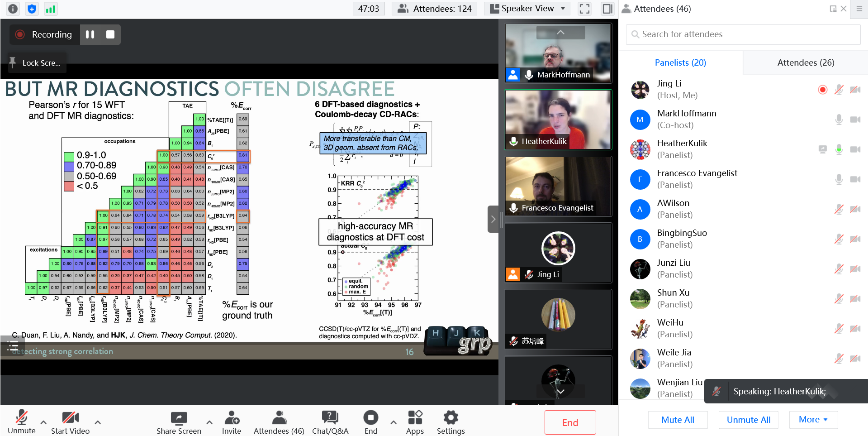Viewport: 868px width, 436px height.
Task: Open the More dropdown in attendees panel
Action: click(x=813, y=420)
